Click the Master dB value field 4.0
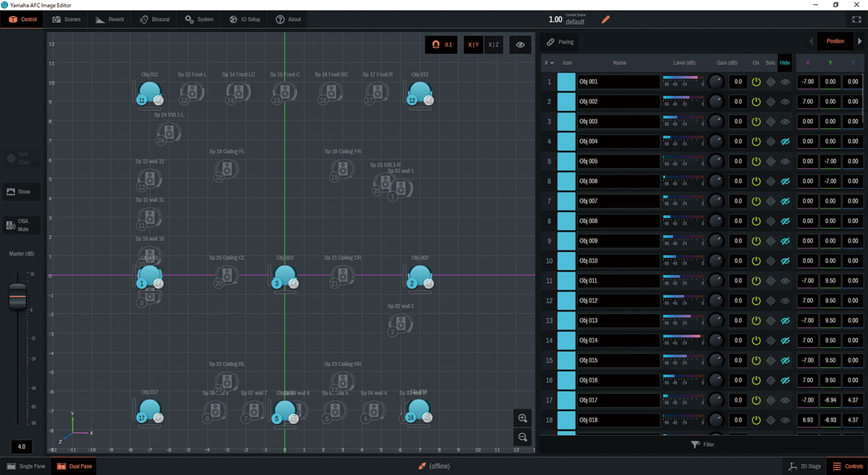The width and height of the screenshot is (868, 475). point(21,446)
